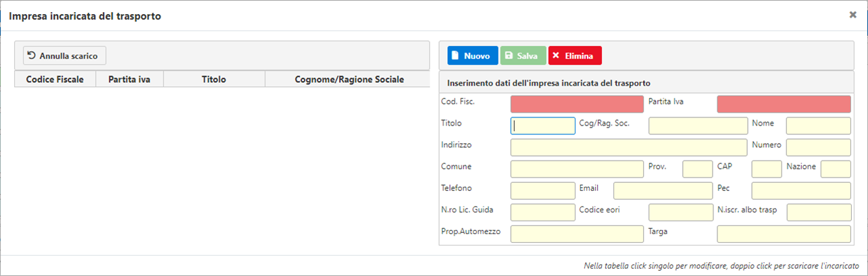This screenshot has height=276, width=868.
Task: Select the Partita iva column header
Action: click(x=130, y=79)
